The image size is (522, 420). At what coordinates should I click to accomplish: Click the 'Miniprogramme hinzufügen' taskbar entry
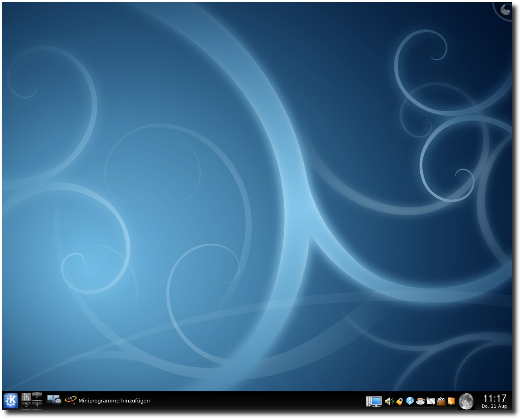click(108, 400)
